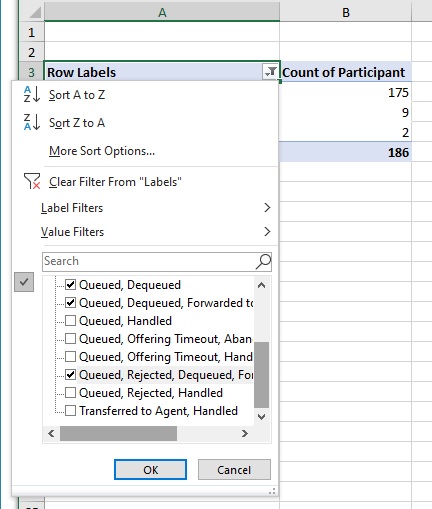
Task: Click the vertical scrollbar thumb in list
Action: pos(262,374)
